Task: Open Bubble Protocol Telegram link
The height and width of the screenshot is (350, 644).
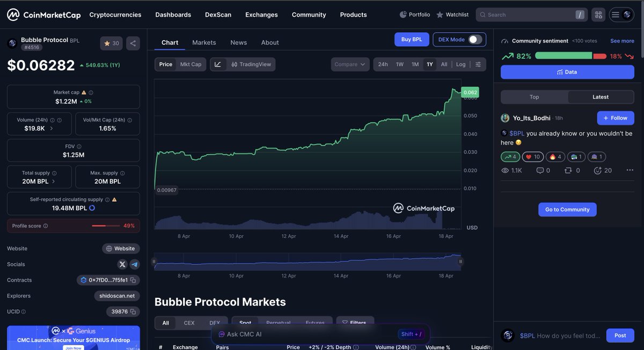Action: (135, 264)
